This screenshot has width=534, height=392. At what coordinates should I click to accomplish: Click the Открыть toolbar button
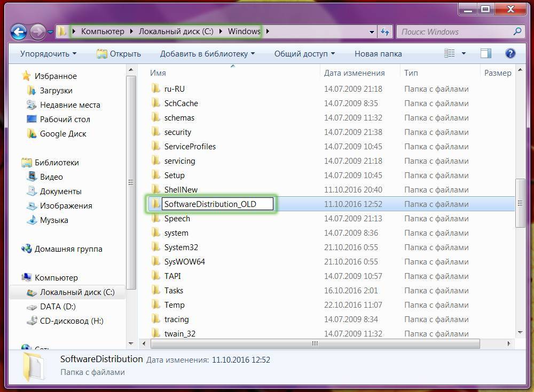(119, 54)
